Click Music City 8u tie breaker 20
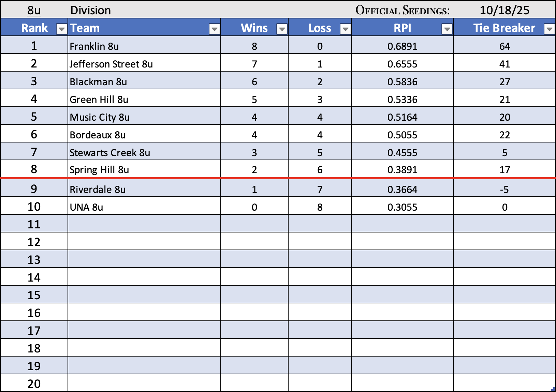 pyautogui.click(x=504, y=117)
